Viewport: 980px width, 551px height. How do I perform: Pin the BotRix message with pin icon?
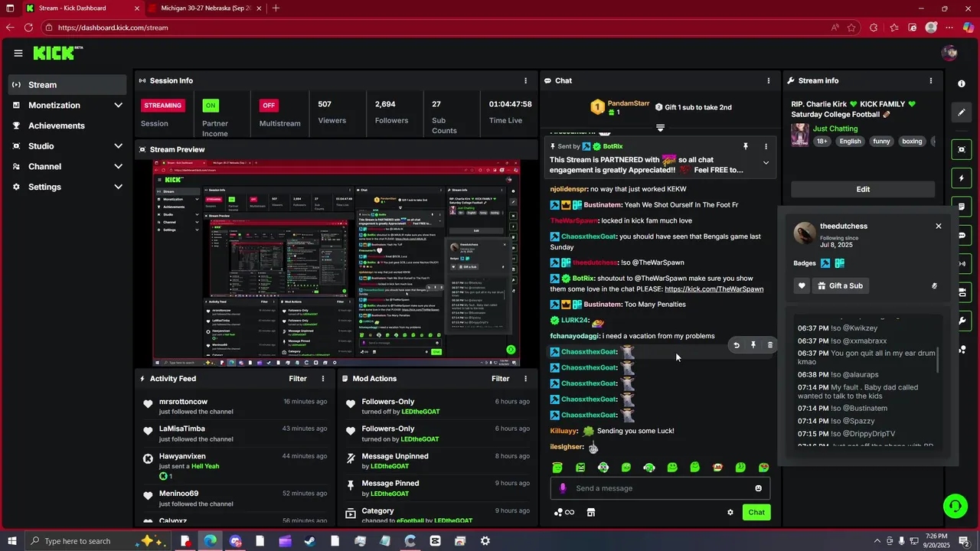745,146
